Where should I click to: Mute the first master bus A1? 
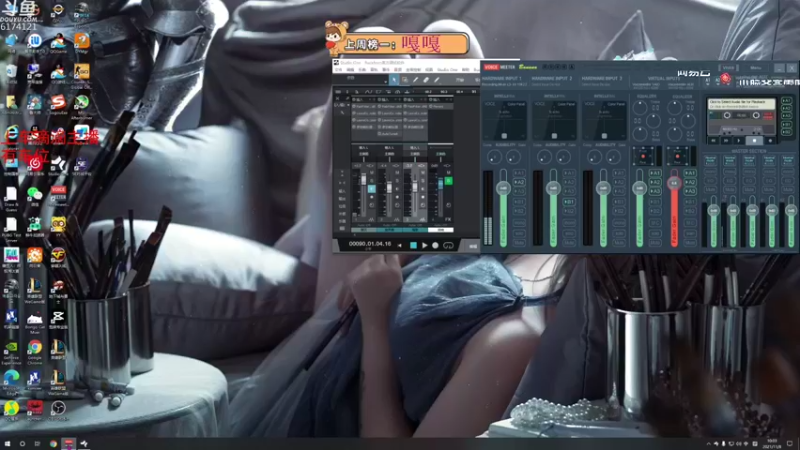coord(710,190)
